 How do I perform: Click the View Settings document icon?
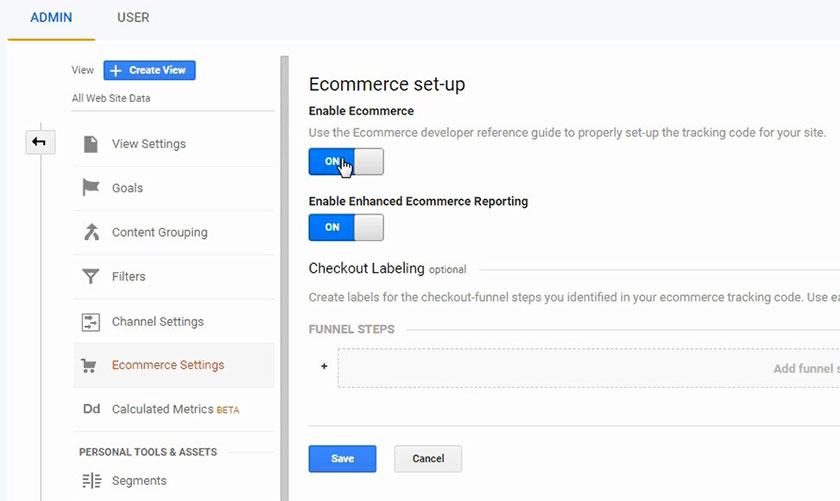(x=91, y=144)
